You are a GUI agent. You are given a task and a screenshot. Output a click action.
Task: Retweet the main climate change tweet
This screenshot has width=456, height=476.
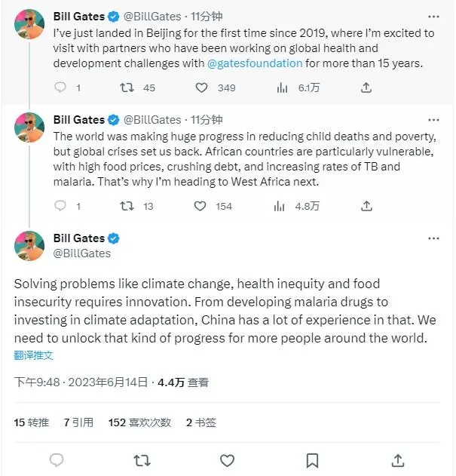142,459
